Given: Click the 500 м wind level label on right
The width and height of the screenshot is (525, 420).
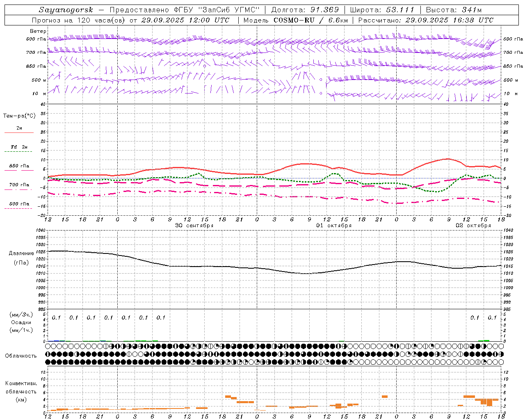Looking at the screenshot, I should [511, 80].
